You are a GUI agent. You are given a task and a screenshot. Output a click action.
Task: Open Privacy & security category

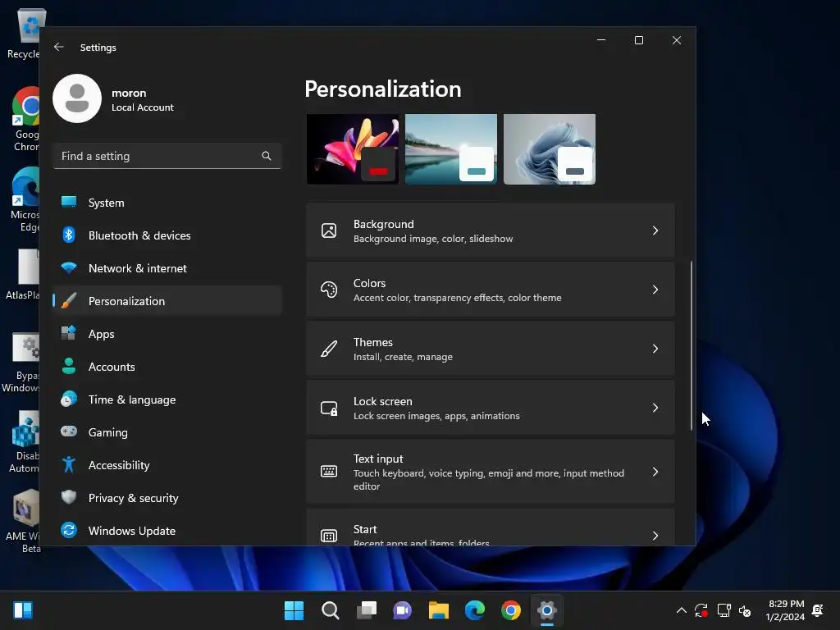(x=167, y=498)
